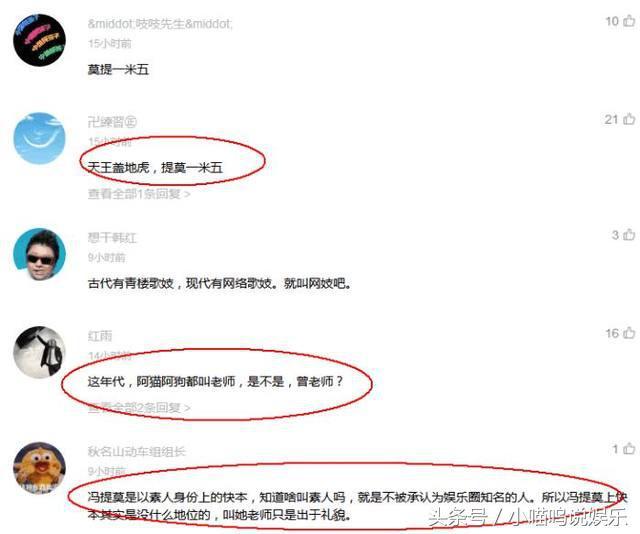This screenshot has height=534, width=640.
Task: Open the black neon-sign avatar profile
Action: pyautogui.click(x=39, y=40)
